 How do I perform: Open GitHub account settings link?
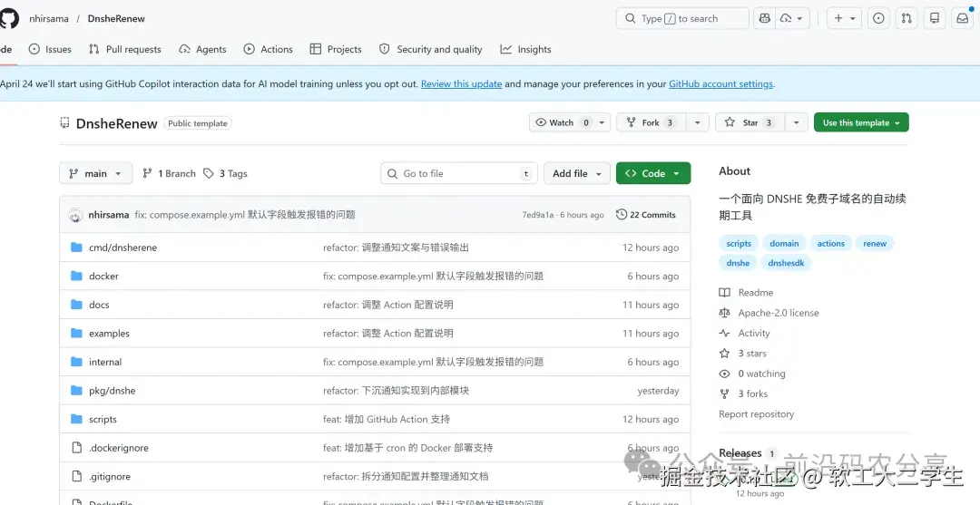[720, 83]
